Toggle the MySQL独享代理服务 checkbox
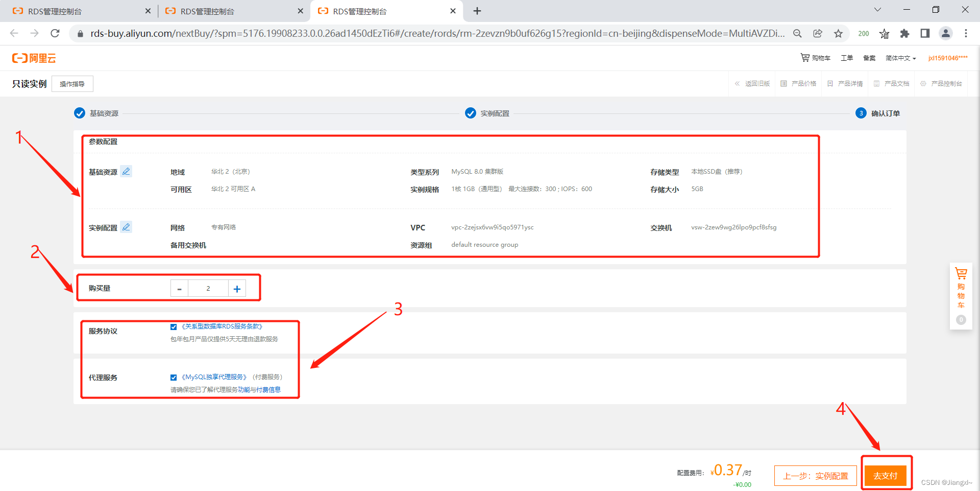The height and width of the screenshot is (491, 980). pyautogui.click(x=174, y=378)
